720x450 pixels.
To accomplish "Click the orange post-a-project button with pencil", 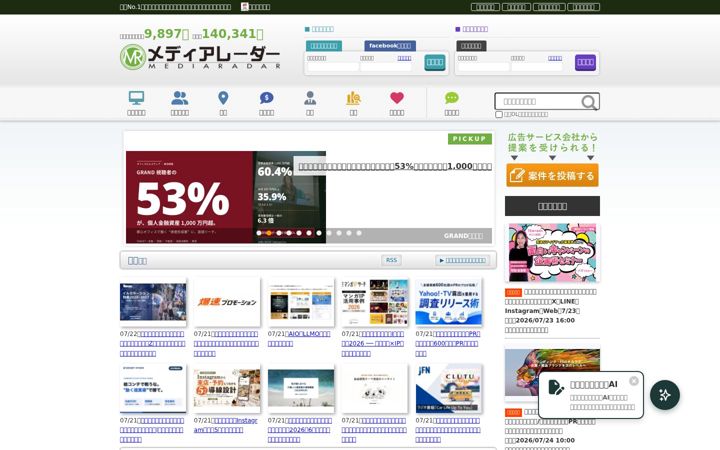I will pos(552,175).
